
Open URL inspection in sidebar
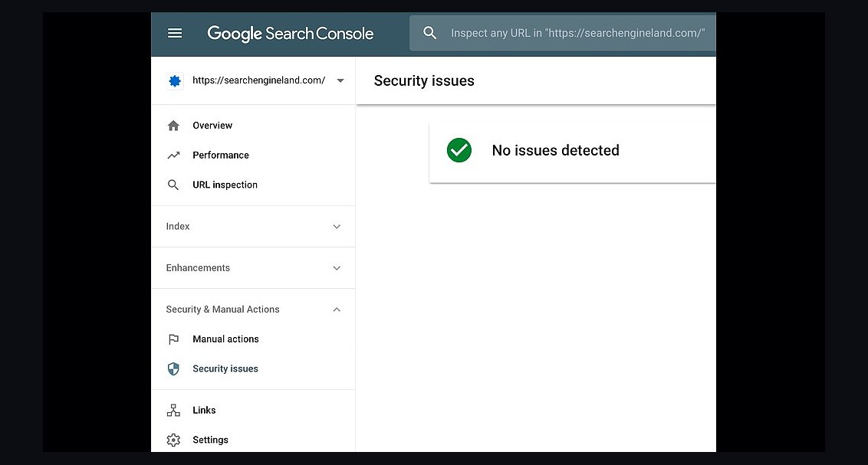click(225, 185)
